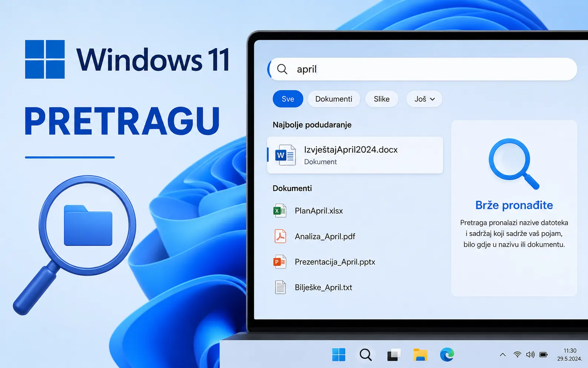Click the 'Brže pronađite' heading
The width and height of the screenshot is (588, 368).
[x=514, y=205]
